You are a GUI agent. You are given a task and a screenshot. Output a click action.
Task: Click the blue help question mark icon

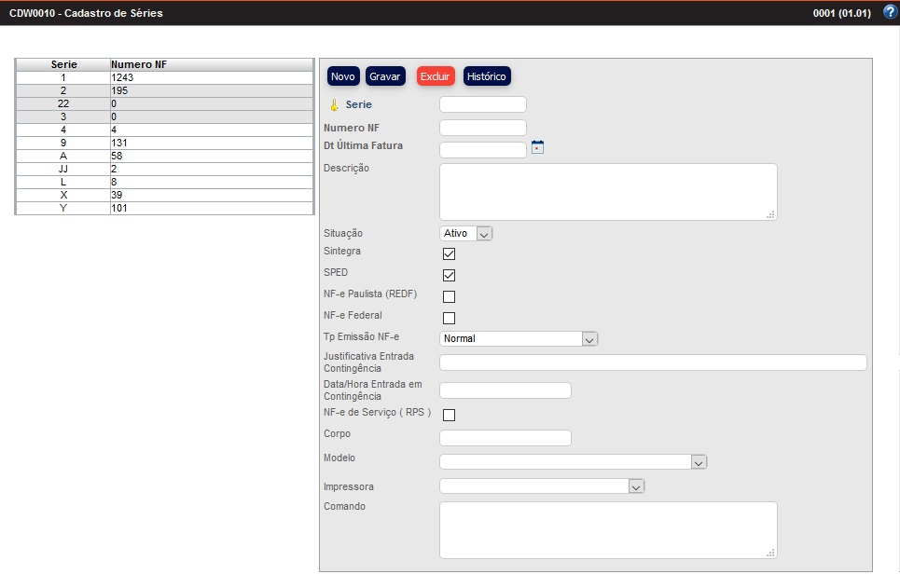coord(889,12)
